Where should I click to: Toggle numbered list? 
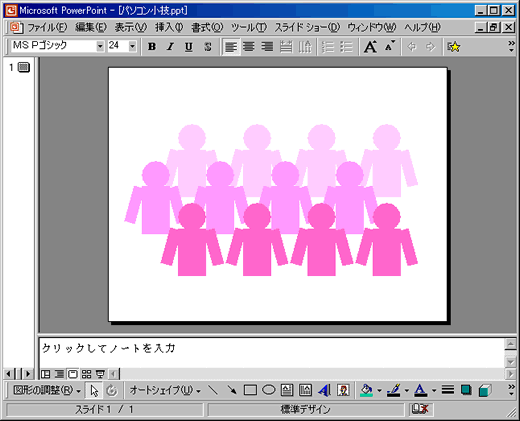point(328,46)
